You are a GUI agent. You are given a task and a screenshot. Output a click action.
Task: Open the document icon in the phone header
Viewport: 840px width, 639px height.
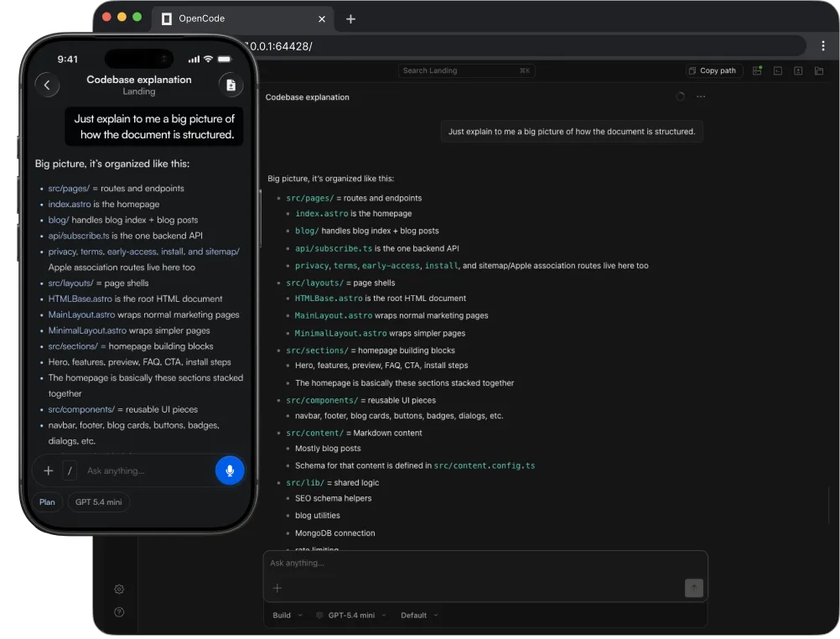coord(231,85)
